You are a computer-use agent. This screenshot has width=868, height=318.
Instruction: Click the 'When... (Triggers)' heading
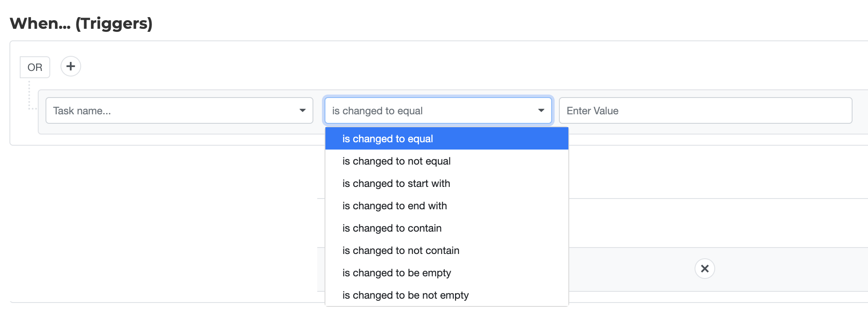point(81,23)
